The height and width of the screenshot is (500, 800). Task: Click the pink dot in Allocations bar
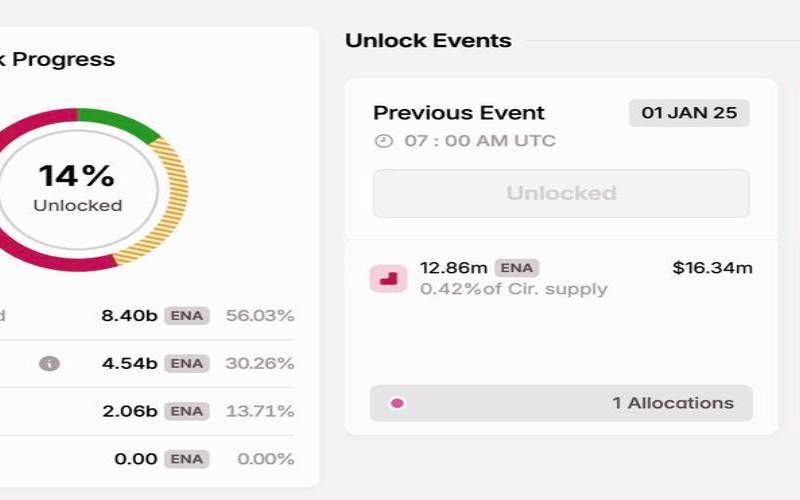point(397,403)
